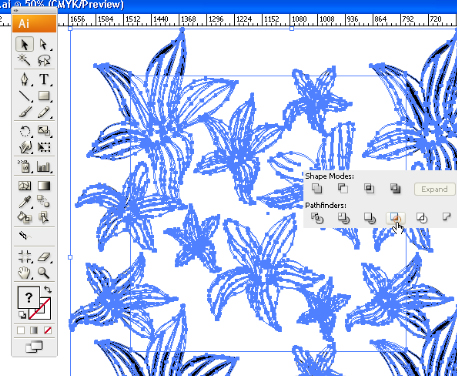Select the Crop Area tool

(24, 257)
